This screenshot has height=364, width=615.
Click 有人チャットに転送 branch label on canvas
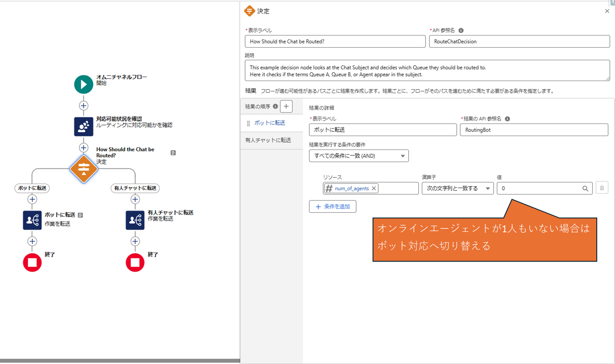135,188
